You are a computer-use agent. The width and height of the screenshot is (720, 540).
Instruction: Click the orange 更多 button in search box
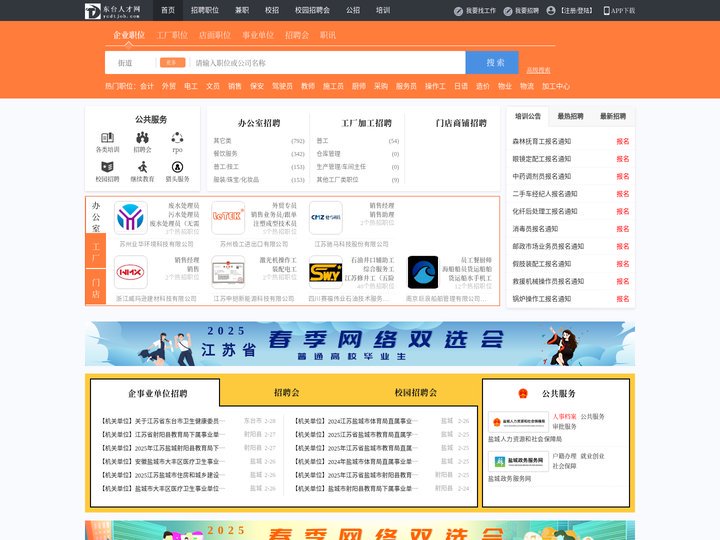pyautogui.click(x=173, y=62)
